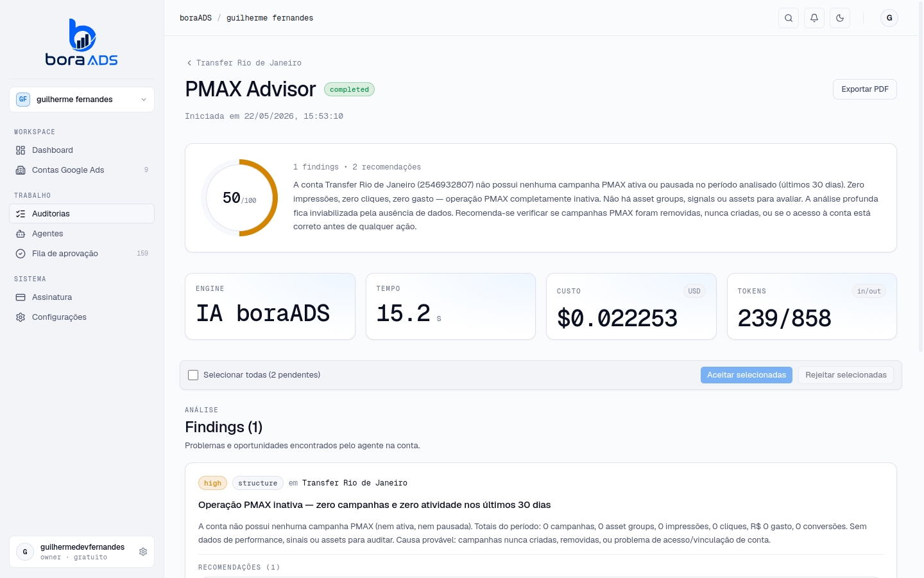Check Selecionar todas (2 pendentes) checkbox
This screenshot has width=924, height=578.
[193, 375]
